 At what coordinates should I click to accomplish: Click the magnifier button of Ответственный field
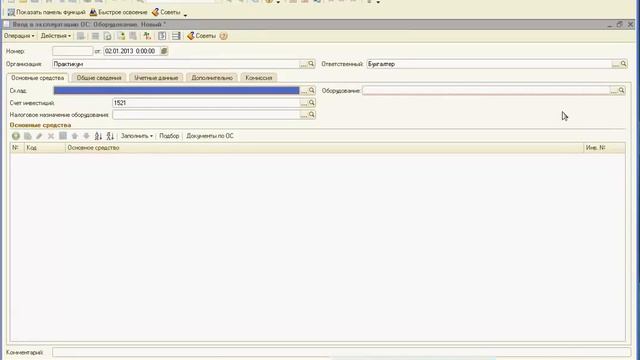tap(623, 64)
